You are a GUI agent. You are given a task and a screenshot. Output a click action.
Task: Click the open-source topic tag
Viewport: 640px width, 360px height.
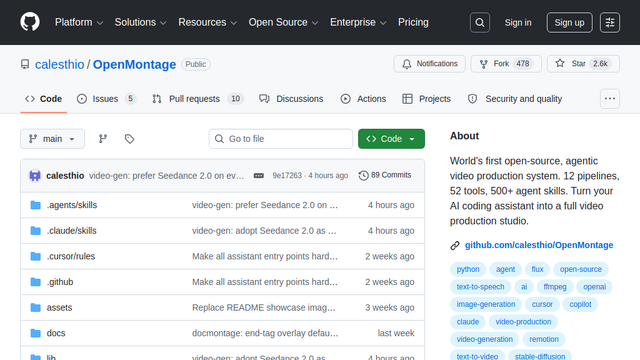(581, 269)
